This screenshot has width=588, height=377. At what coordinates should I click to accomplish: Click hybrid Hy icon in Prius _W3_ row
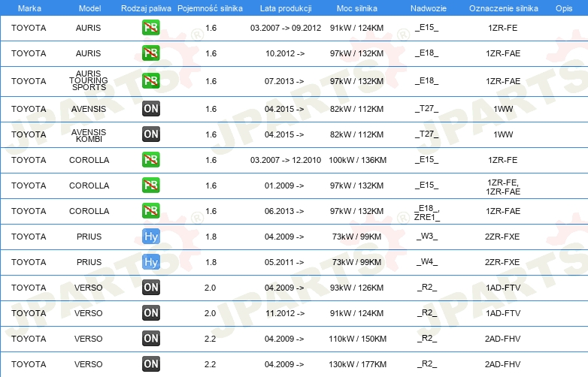click(x=150, y=237)
